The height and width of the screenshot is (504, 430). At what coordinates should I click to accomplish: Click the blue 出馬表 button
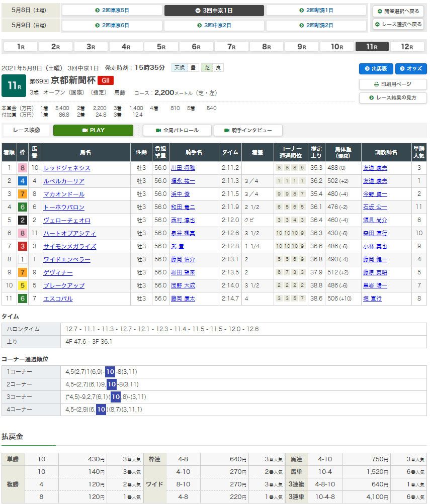pyautogui.click(x=375, y=69)
